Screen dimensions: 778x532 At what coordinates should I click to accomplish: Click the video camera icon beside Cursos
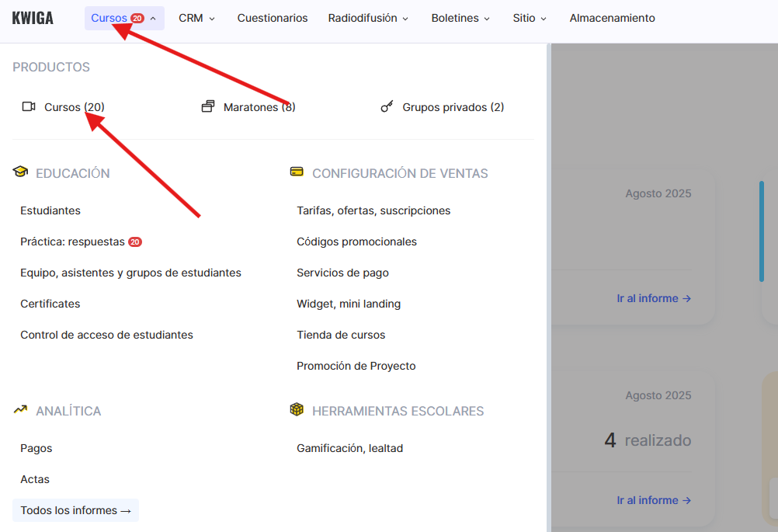pos(29,106)
